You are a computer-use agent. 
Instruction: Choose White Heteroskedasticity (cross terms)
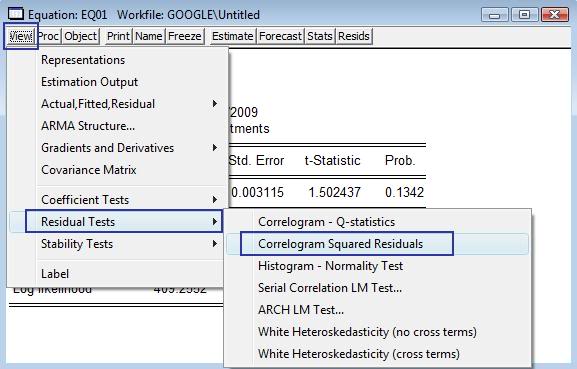[378, 354]
